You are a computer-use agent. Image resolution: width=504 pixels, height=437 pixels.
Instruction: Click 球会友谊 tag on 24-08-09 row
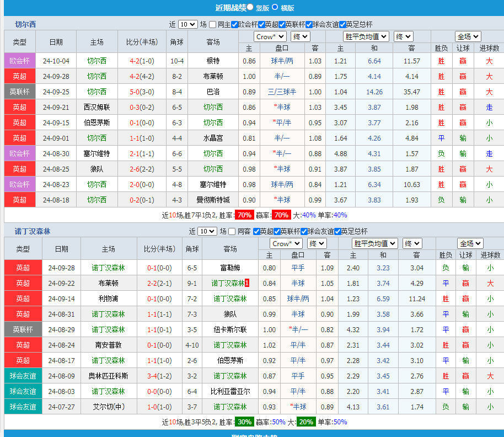(23, 376)
